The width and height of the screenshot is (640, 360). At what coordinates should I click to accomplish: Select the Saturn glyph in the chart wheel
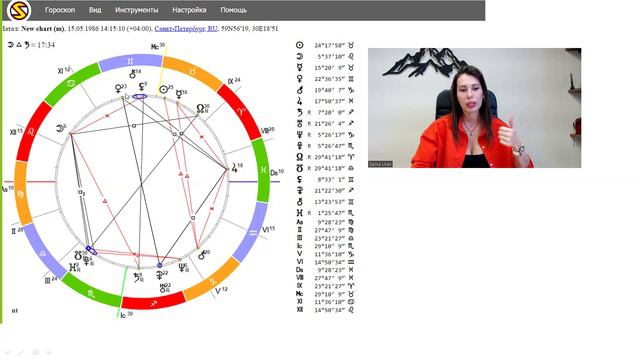click(x=137, y=278)
